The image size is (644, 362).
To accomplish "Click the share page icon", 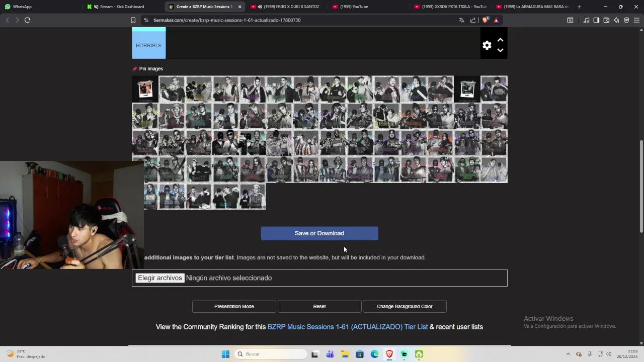I will (473, 20).
